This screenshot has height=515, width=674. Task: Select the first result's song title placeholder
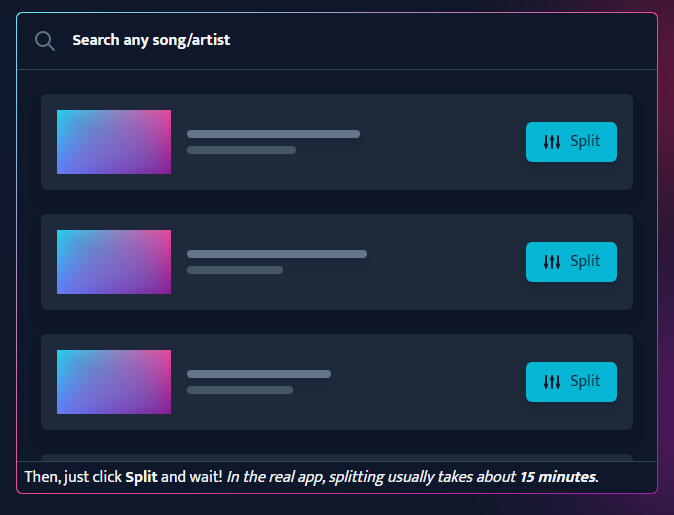[x=273, y=134]
